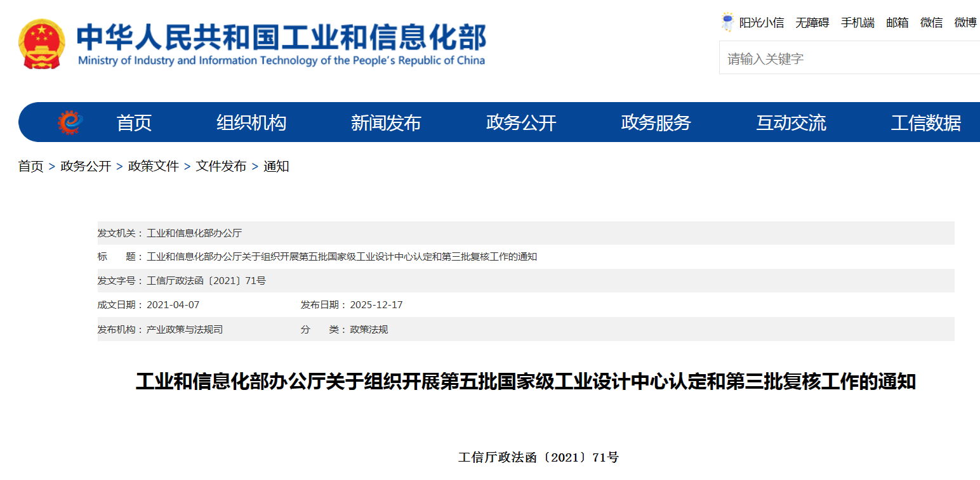The image size is (980, 480).
Task: Open the 无障碍 accessibility link
Action: coord(812,23)
